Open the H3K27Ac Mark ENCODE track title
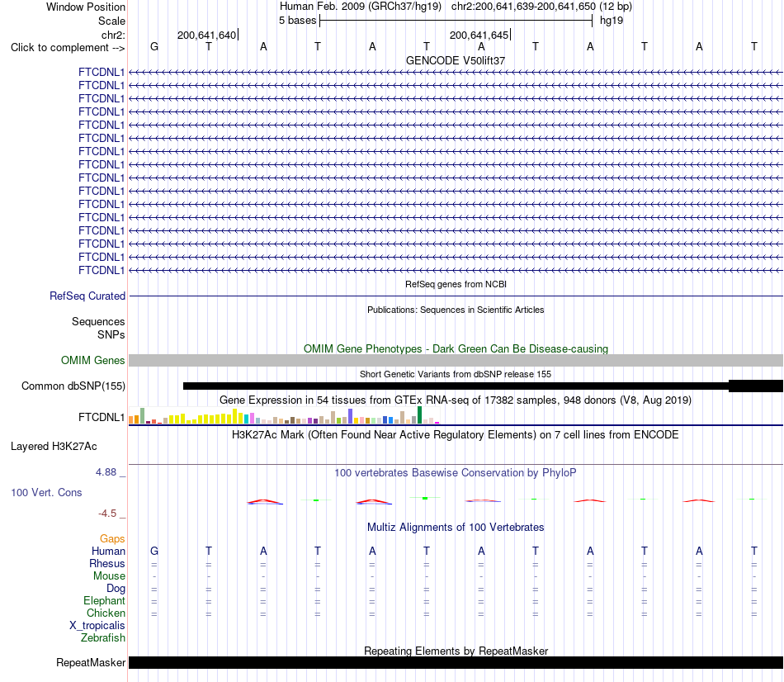 tap(456, 434)
